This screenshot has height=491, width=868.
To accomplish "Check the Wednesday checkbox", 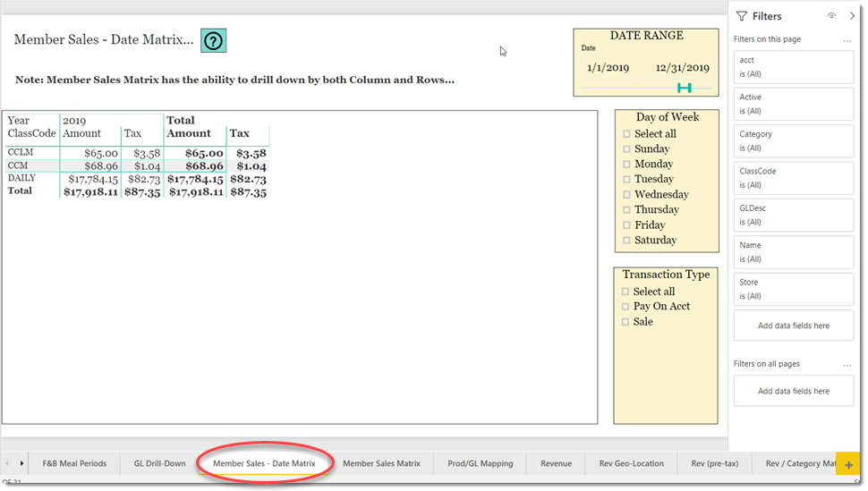I will [626, 194].
